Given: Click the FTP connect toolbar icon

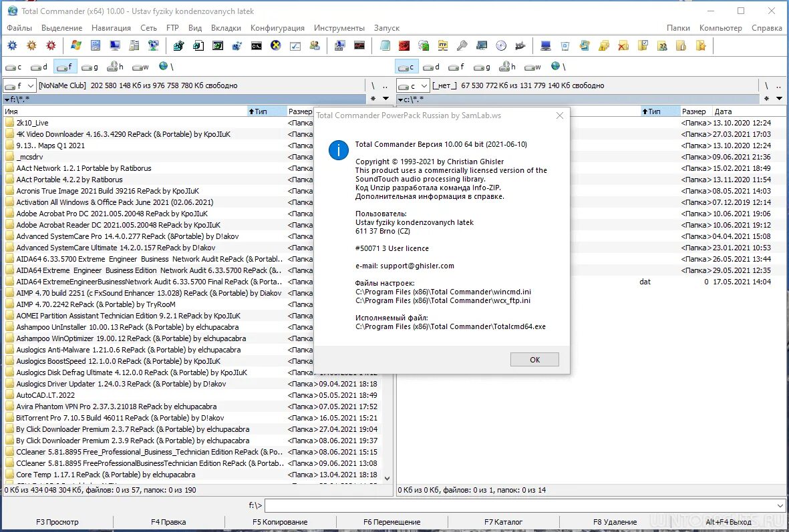Looking at the screenshot, I should [x=443, y=46].
